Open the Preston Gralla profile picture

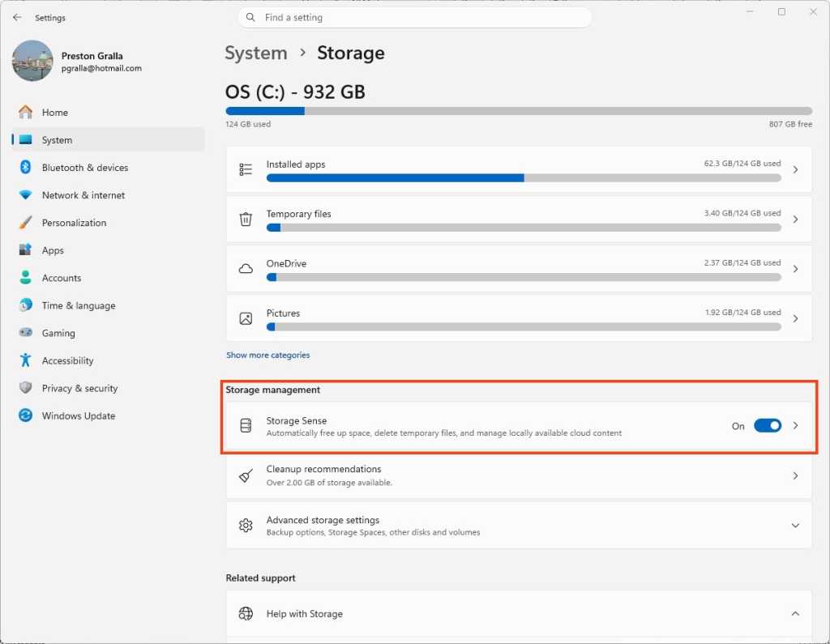(x=32, y=61)
